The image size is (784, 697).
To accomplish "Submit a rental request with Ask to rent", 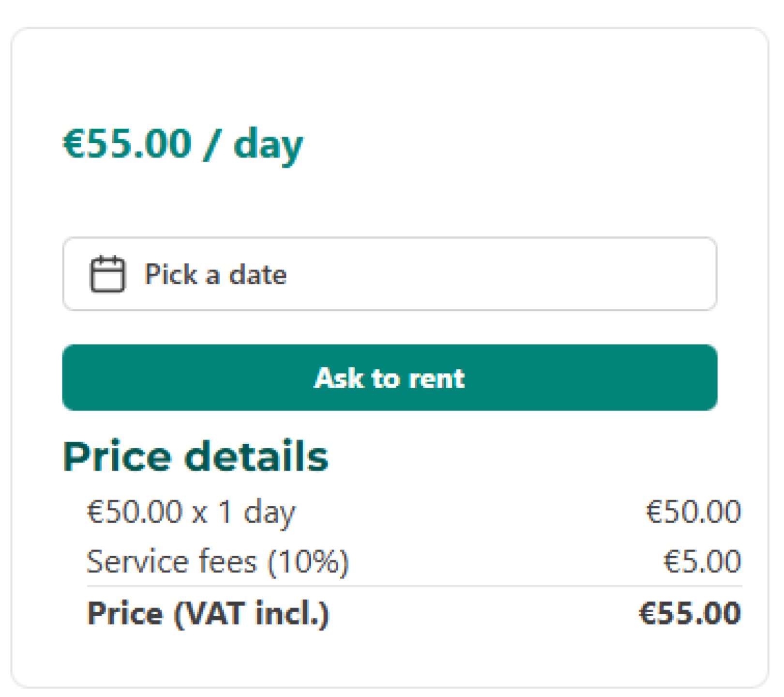I will pos(390,378).
